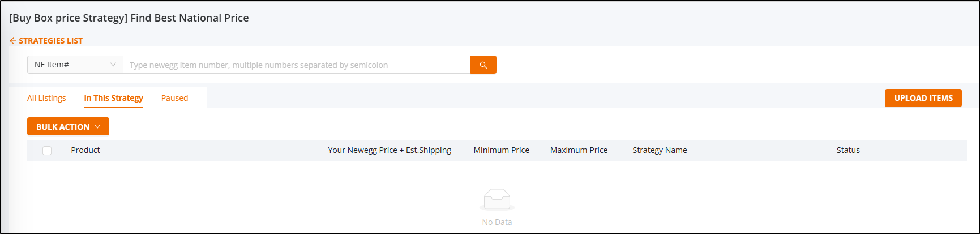Switch to the All Listings tab
This screenshot has width=980, height=234.
point(46,98)
